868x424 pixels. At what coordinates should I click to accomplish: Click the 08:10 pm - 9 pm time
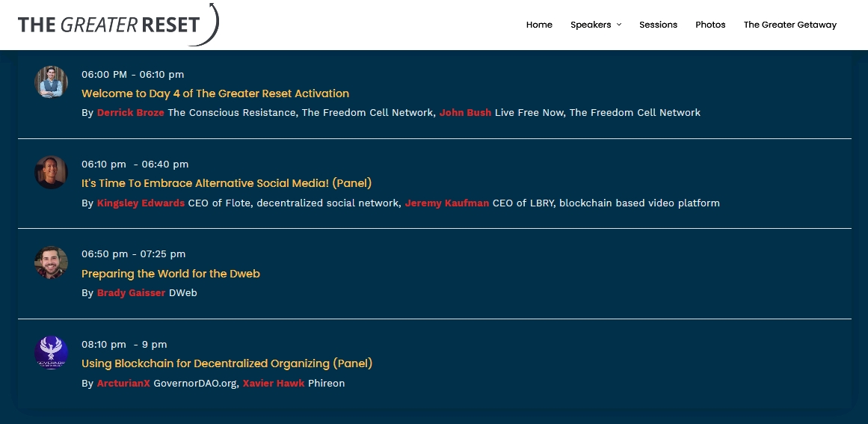(124, 344)
